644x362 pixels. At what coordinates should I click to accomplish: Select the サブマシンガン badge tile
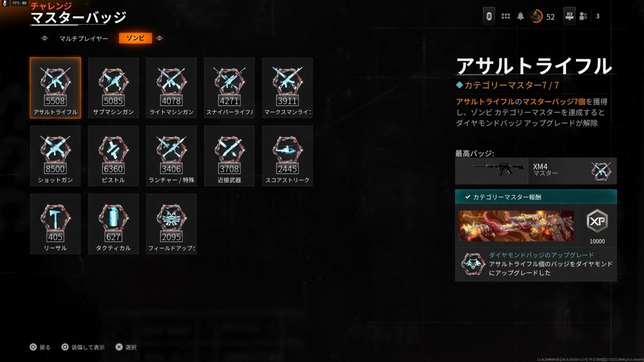[113, 88]
